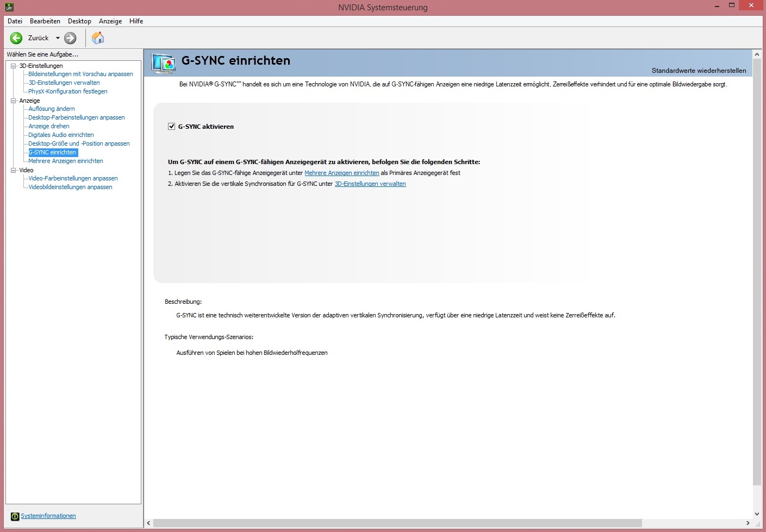Click the Systeminformationen icon at bottom left
Viewport: 766px width, 532px height.
tap(15, 516)
